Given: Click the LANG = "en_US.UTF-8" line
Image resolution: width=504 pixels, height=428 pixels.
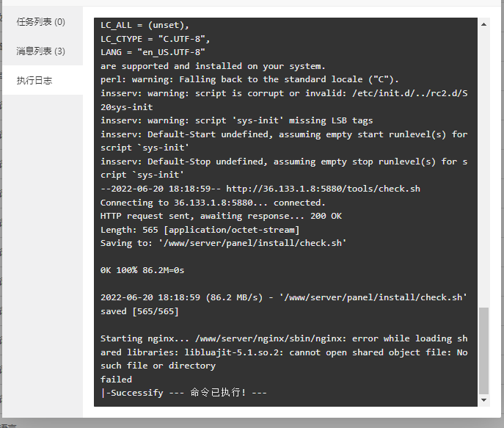Looking at the screenshot, I should tap(153, 52).
